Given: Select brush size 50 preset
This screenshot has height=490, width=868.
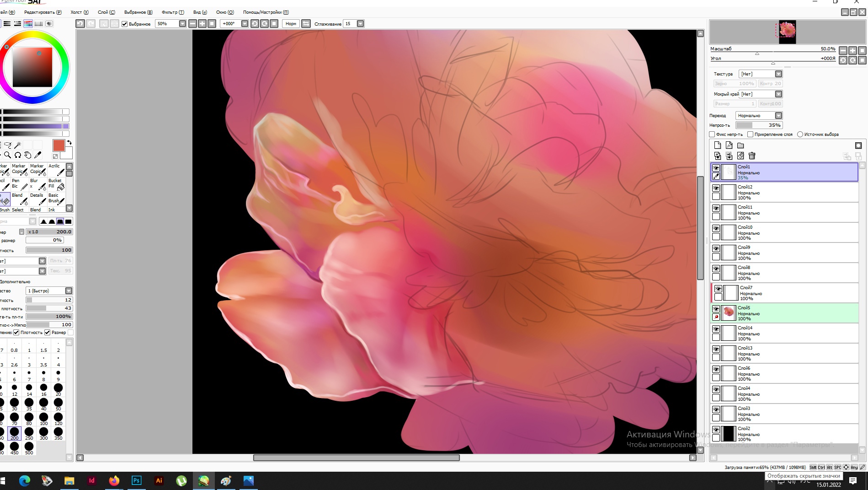Looking at the screenshot, I should click(x=58, y=404).
